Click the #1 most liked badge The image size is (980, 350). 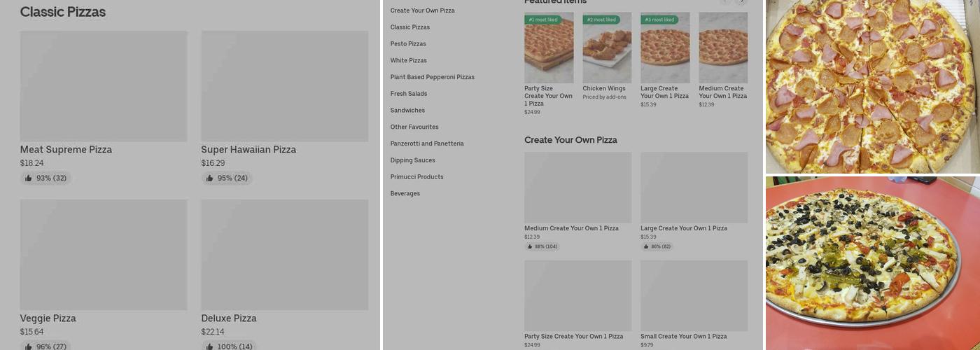[x=543, y=20]
